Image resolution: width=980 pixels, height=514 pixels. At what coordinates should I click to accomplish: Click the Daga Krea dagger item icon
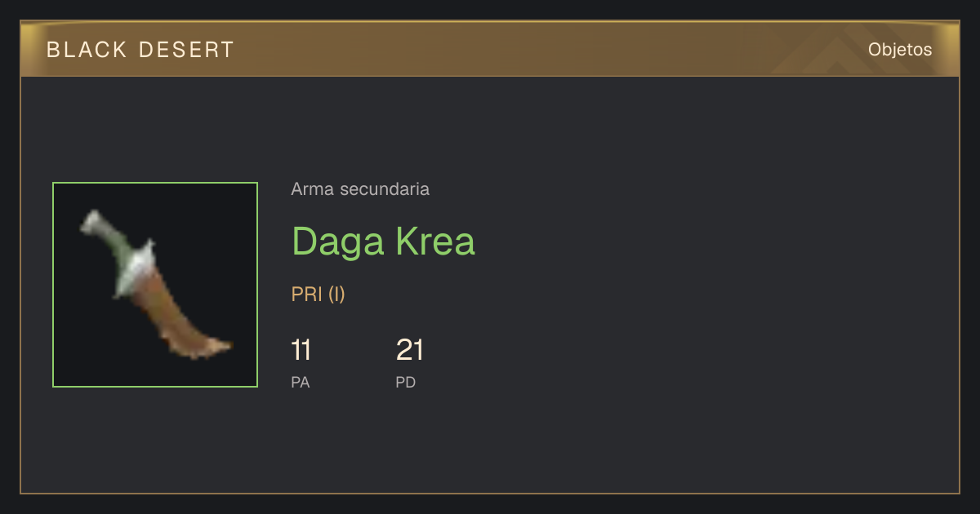pos(155,284)
